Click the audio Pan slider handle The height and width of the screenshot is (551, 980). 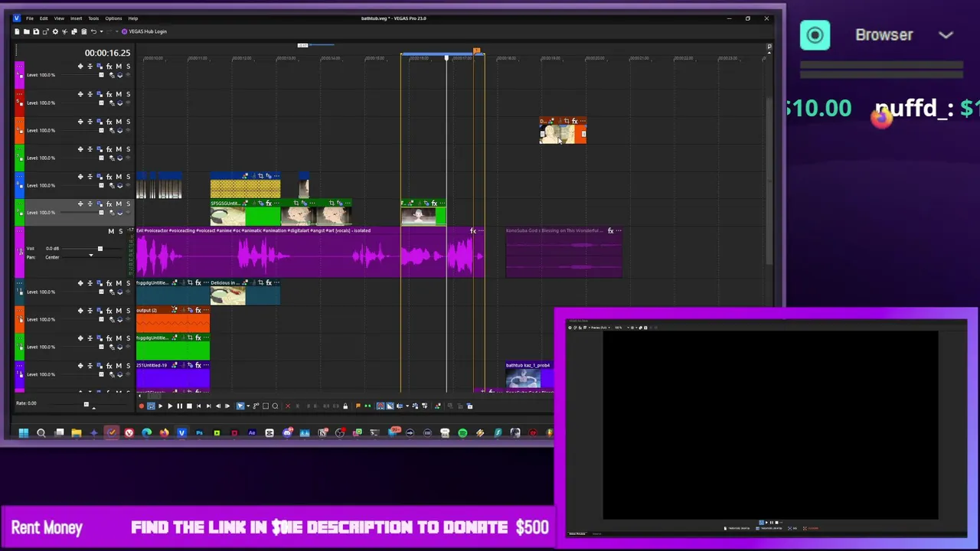pos(90,256)
